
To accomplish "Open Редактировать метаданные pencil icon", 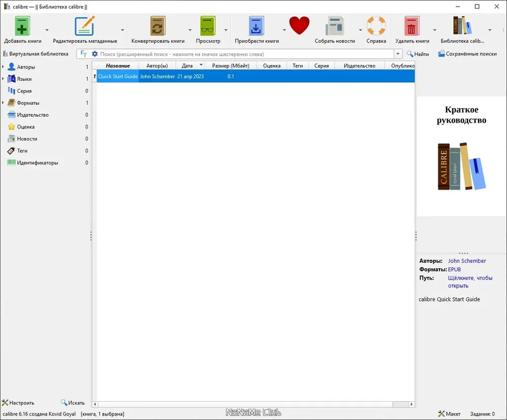I will tap(85, 26).
